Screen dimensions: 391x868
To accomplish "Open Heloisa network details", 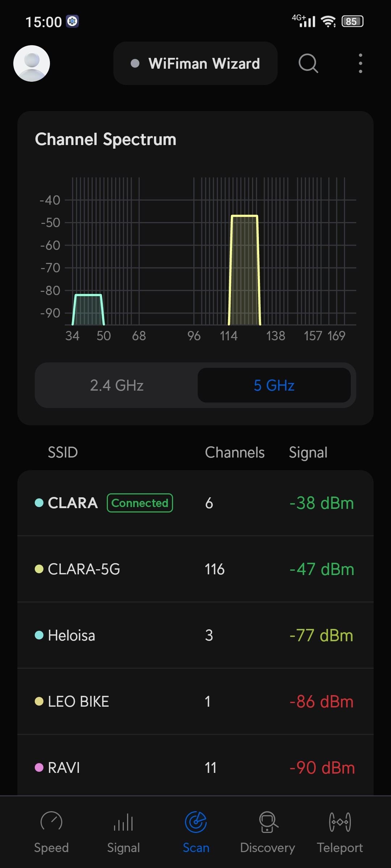I will 195,635.
